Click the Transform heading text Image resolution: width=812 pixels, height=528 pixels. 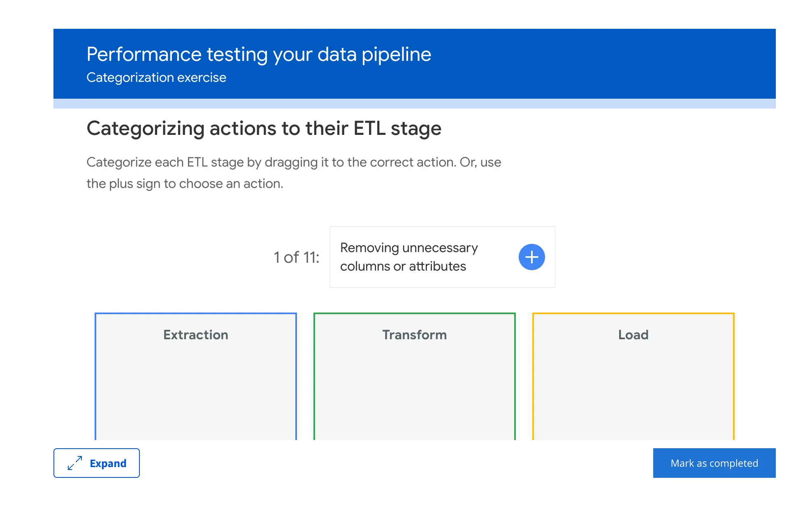414,335
